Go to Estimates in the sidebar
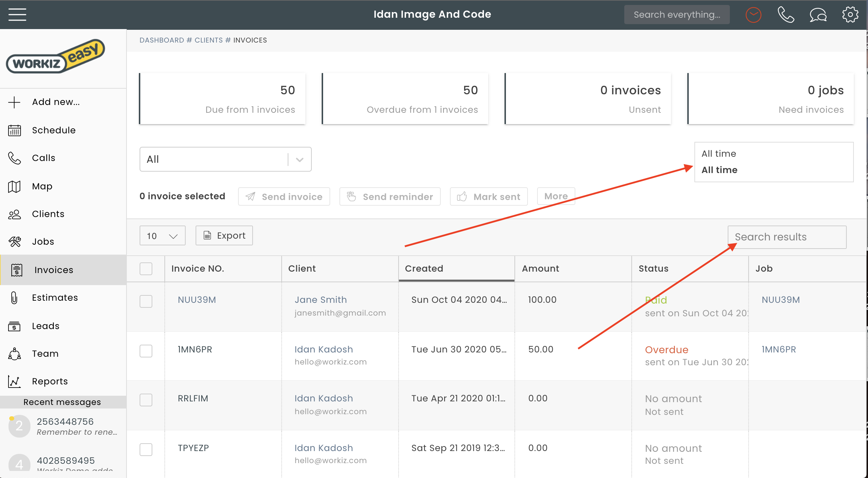Viewport: 868px width, 478px height. click(x=55, y=298)
